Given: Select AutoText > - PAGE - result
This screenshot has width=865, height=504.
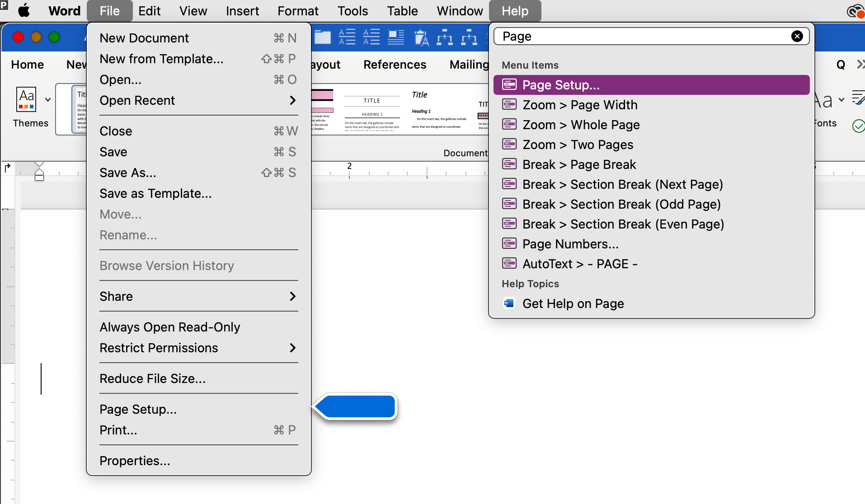Looking at the screenshot, I should [x=651, y=264].
